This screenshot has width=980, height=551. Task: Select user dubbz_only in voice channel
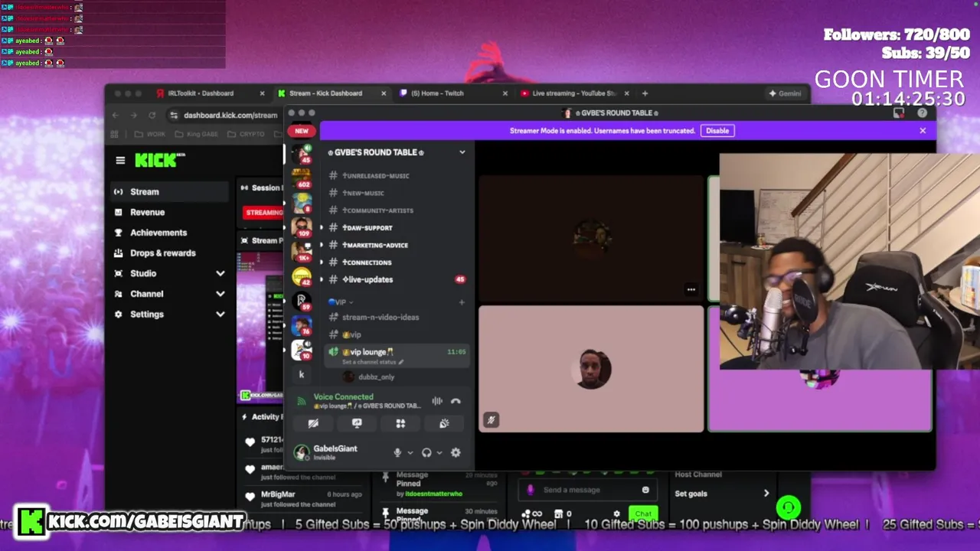(x=376, y=377)
